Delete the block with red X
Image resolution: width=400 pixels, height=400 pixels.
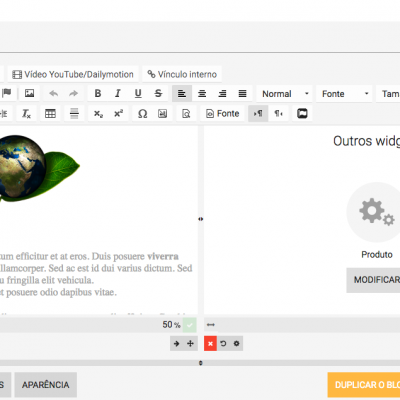pyautogui.click(x=210, y=344)
